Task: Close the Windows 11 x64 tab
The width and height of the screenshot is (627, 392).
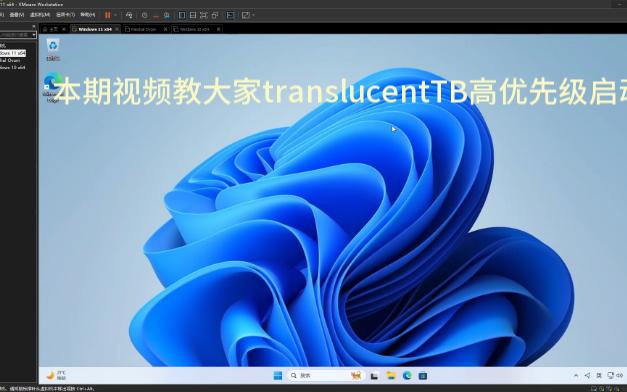Action: click(117, 29)
